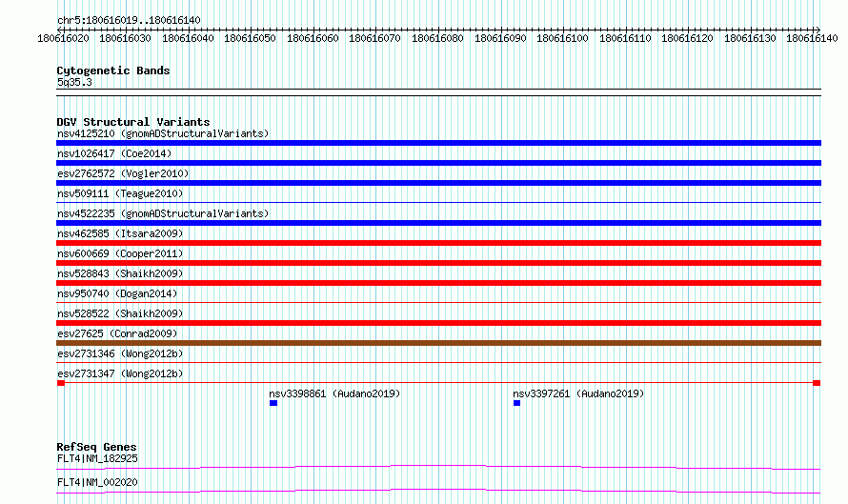Image resolution: width=848 pixels, height=504 pixels.
Task: Select the blue bar for esv2762572
Action: click(438, 183)
